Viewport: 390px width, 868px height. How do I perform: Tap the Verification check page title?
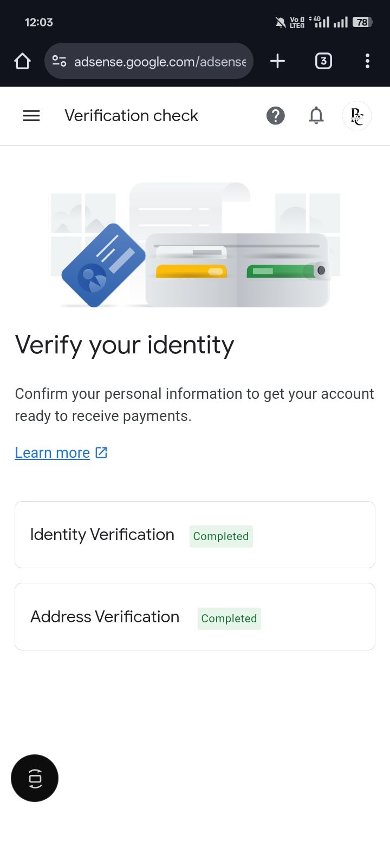pos(132,115)
